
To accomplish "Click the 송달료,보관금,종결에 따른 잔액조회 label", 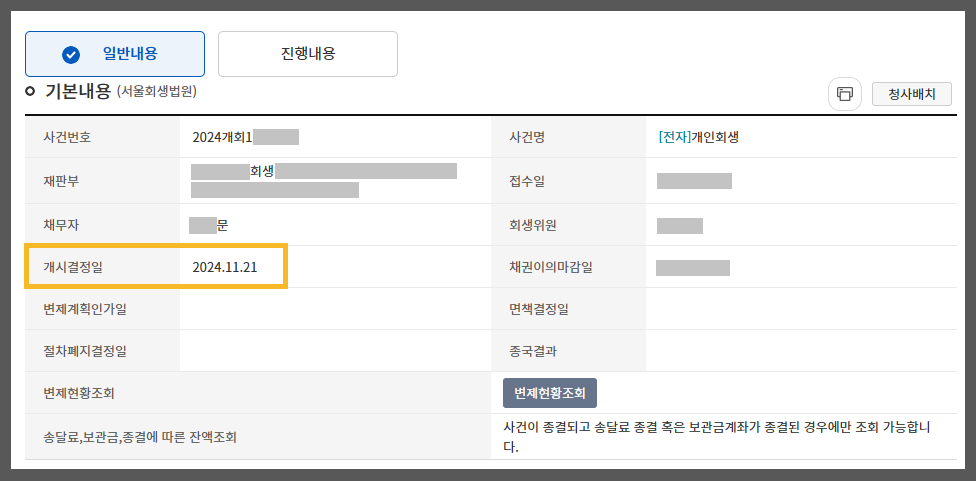I will pos(140,437).
